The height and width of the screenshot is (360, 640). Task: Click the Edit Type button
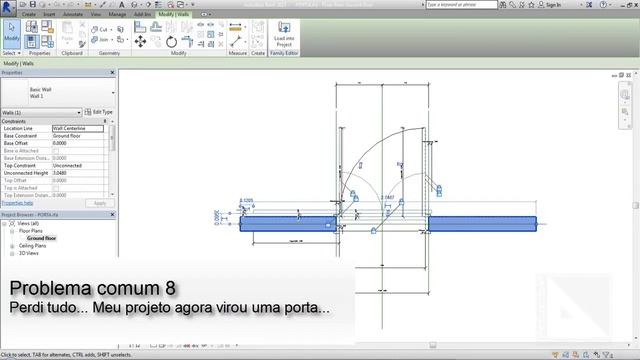coord(98,112)
